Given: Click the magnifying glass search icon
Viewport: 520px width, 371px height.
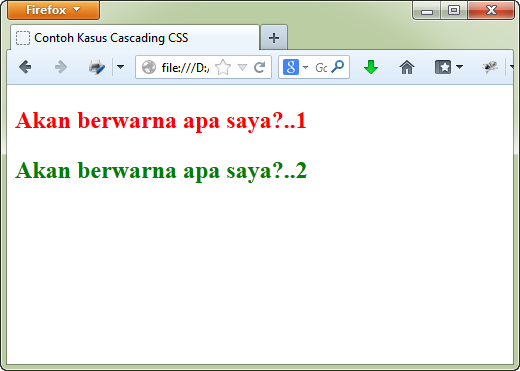Looking at the screenshot, I should click(x=338, y=67).
